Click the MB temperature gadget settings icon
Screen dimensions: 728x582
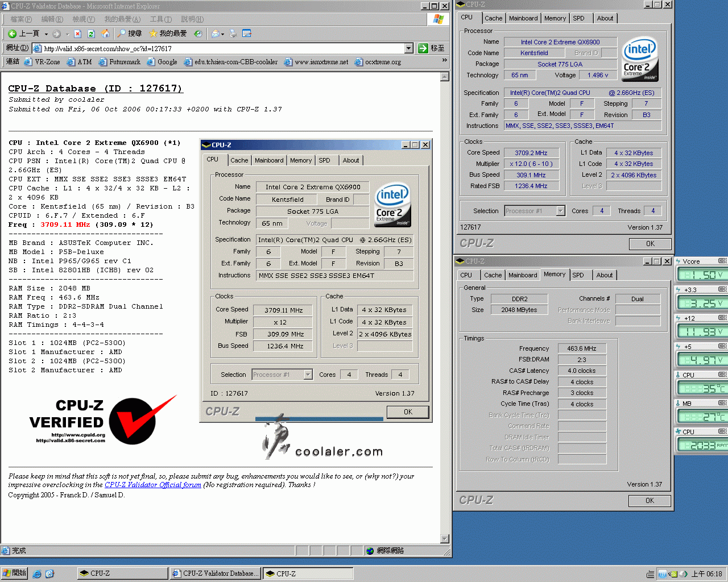[722, 403]
